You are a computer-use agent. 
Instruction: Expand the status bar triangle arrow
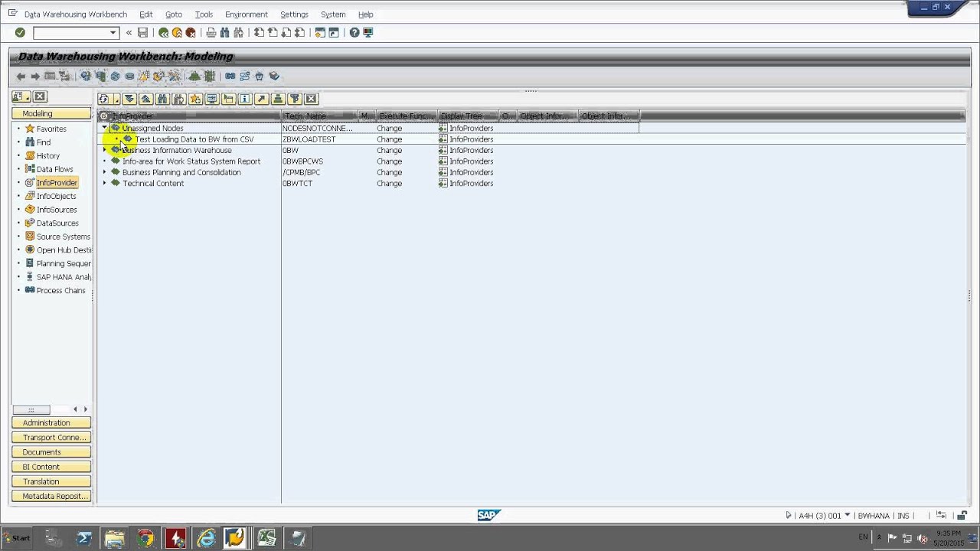[x=789, y=516]
